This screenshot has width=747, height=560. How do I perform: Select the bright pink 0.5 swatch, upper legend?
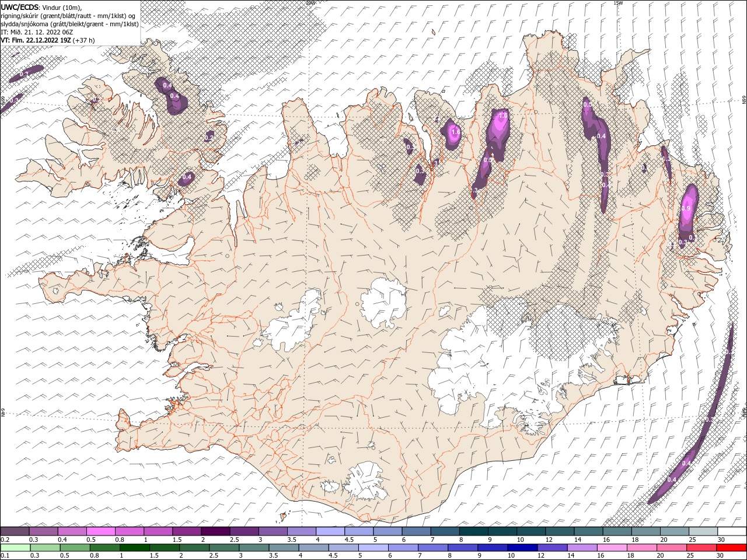click(100, 531)
